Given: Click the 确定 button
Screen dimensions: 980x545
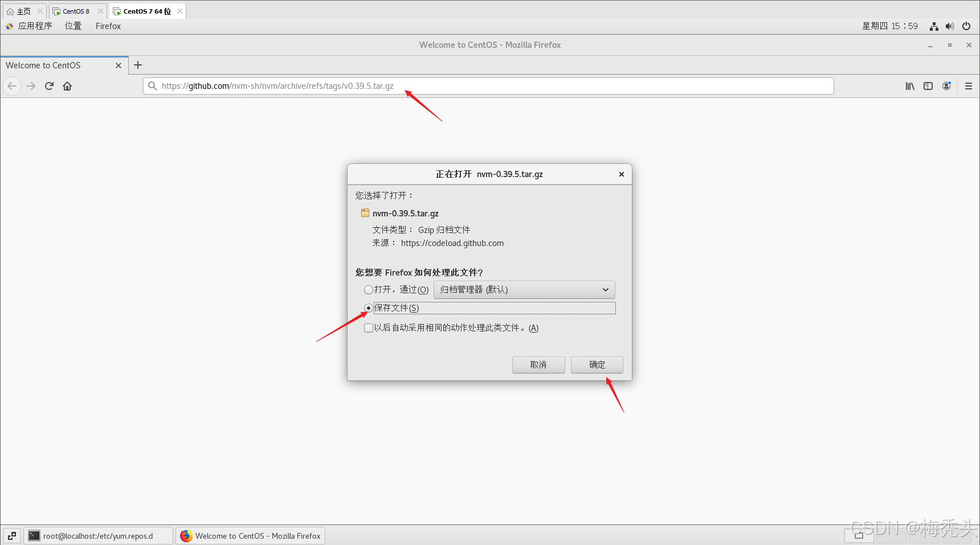Looking at the screenshot, I should (x=597, y=365).
